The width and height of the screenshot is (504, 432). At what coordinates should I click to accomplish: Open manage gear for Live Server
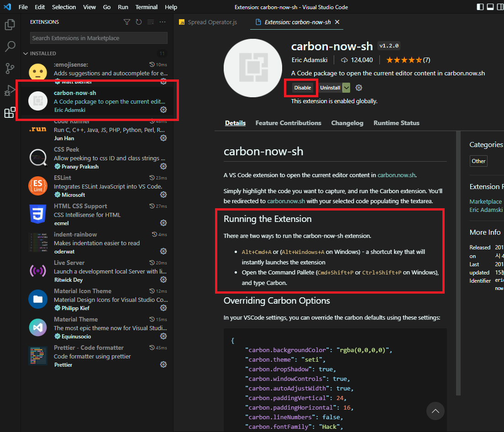click(x=163, y=279)
